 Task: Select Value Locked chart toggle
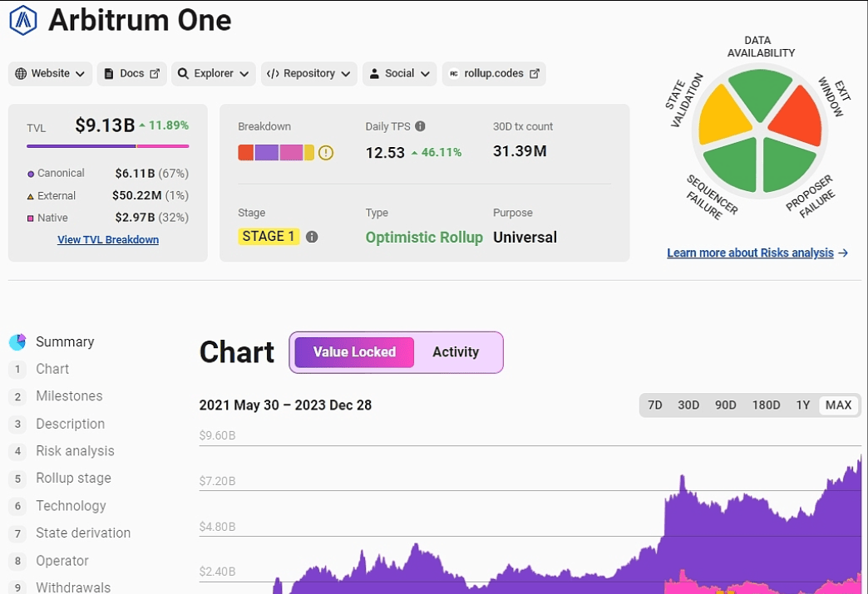[354, 352]
